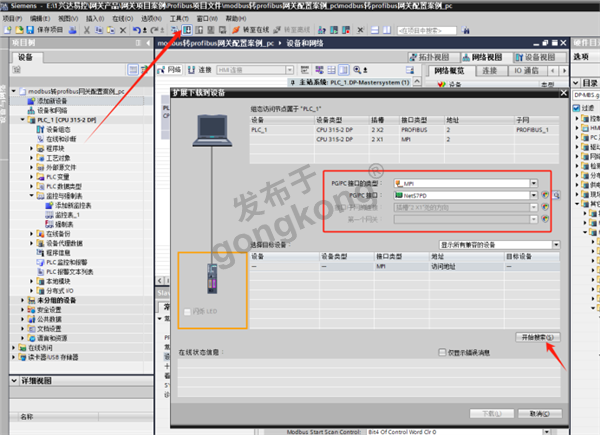Screen dimensions: 600x435
Task: Click the search icon next to PG/PC 接口
Action: click(556, 196)
